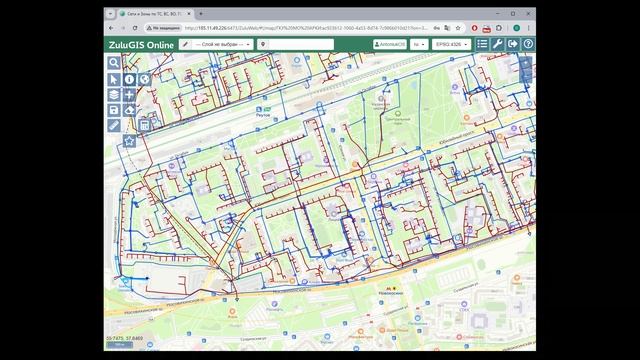Click the browser back arrow

[x=111, y=28]
